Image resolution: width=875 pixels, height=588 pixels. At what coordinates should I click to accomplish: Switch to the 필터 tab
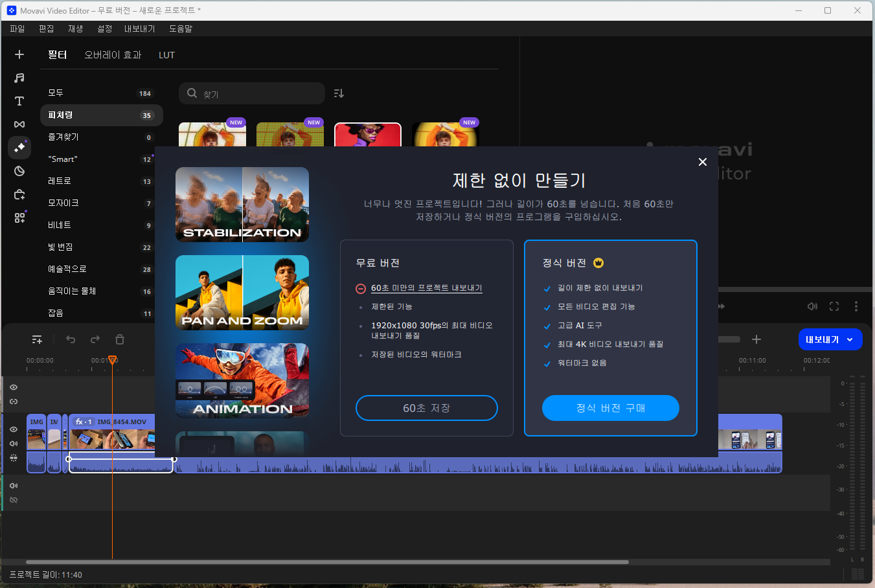tap(58, 55)
